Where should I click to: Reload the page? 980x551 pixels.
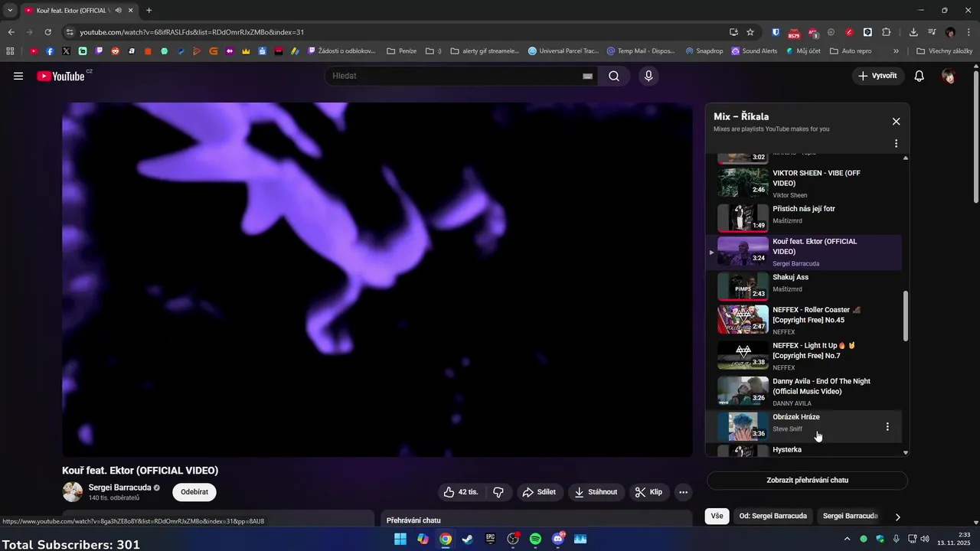pos(47,32)
